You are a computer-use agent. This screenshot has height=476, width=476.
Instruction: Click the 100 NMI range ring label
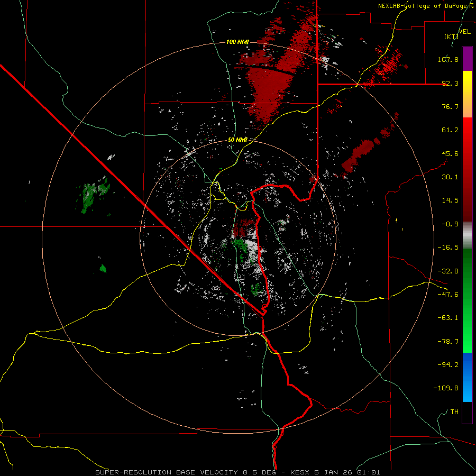tap(237, 42)
